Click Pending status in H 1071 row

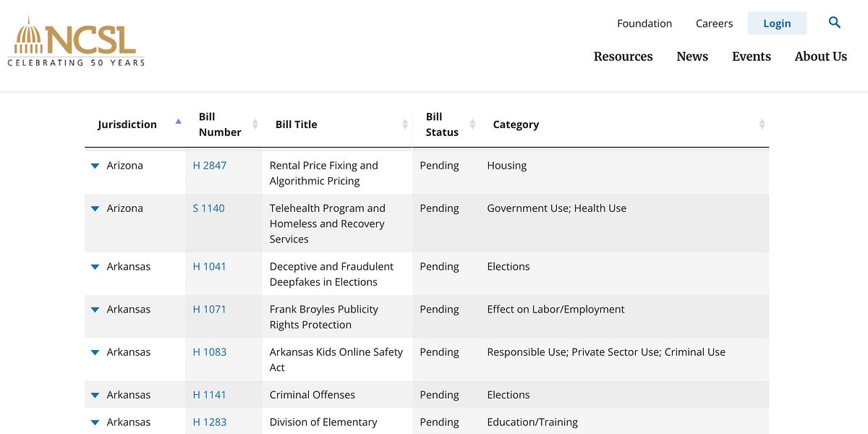point(440,310)
